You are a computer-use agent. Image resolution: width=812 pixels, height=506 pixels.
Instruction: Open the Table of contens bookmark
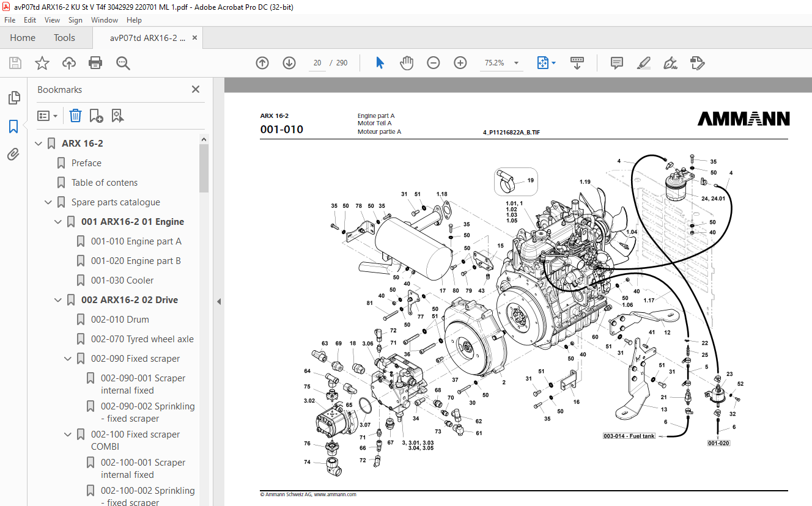pyautogui.click(x=105, y=183)
